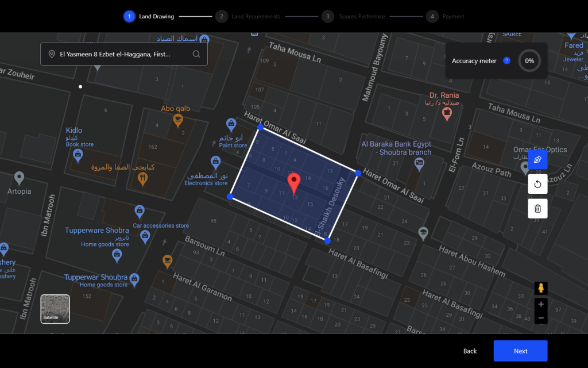The height and width of the screenshot is (368, 588).
Task: Click the Abo qalb cafe marker
Action: point(178,120)
